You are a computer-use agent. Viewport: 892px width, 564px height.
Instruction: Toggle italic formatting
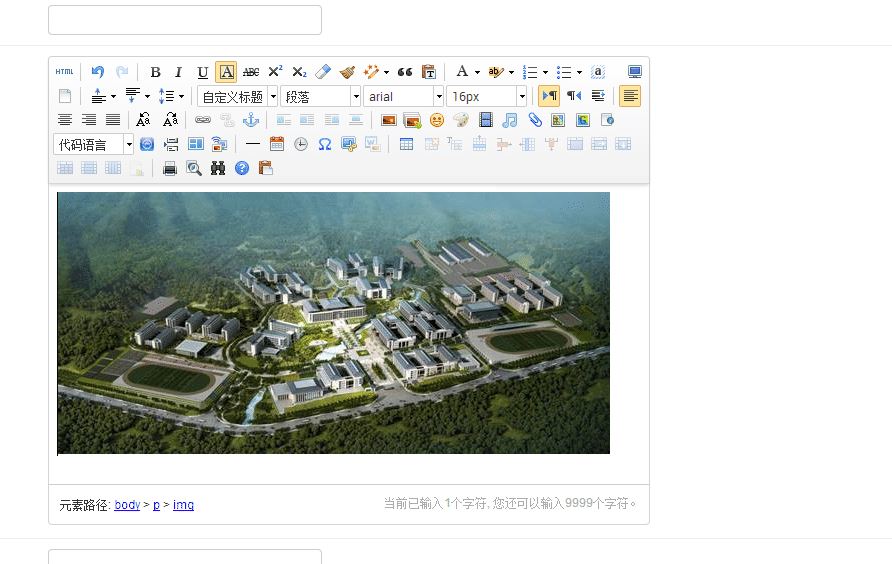(179, 72)
